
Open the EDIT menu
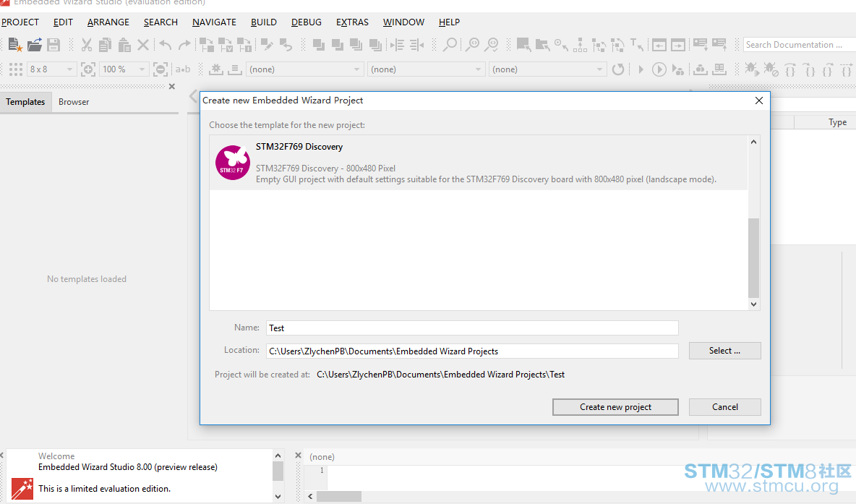63,22
